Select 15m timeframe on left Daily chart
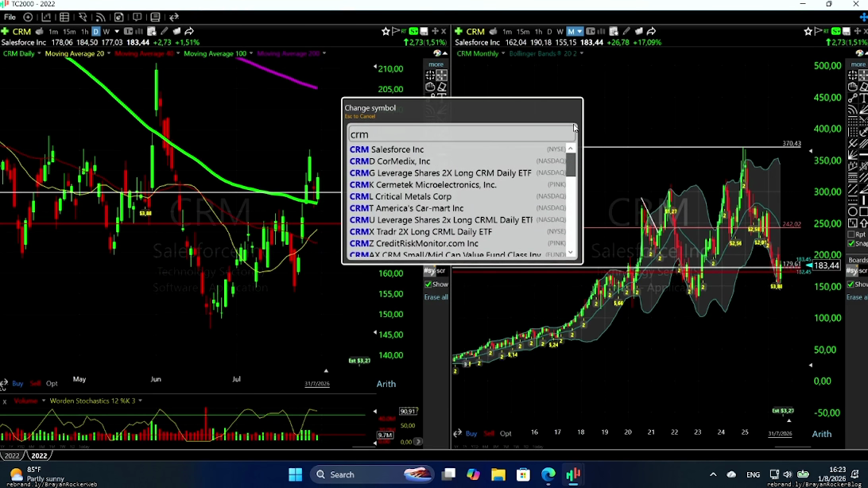868x488 pixels. click(69, 32)
